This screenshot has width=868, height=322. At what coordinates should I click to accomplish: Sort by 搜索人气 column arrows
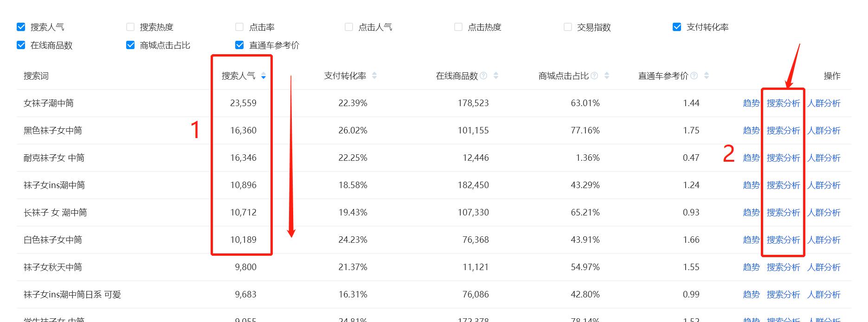point(264,76)
